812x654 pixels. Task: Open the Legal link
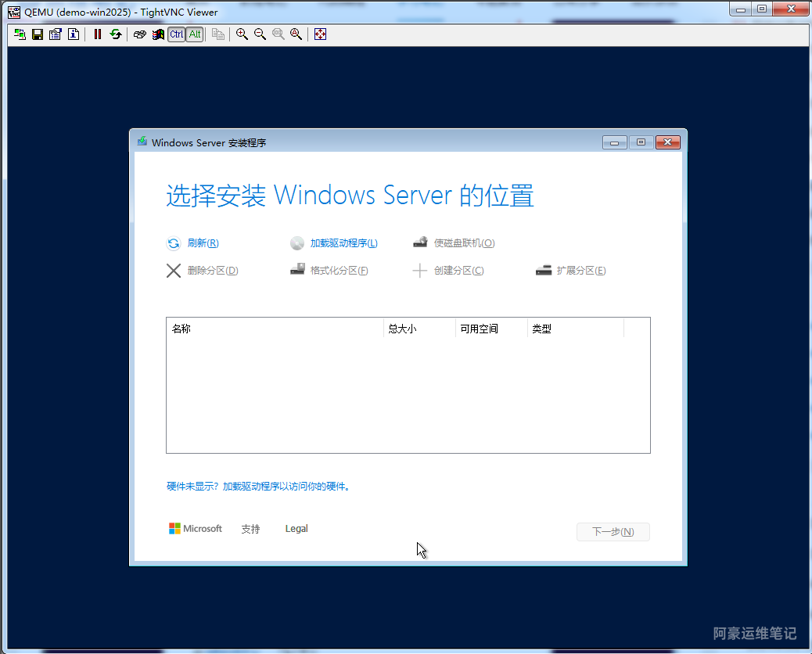(296, 529)
